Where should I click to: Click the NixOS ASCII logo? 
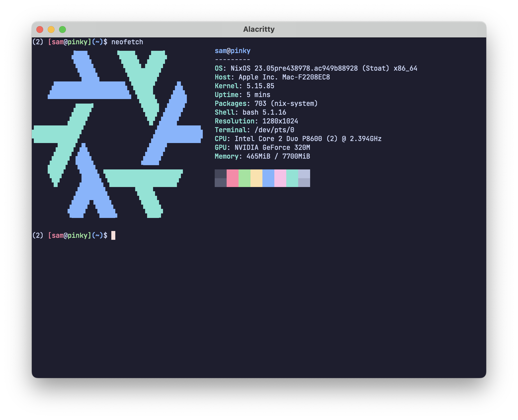coord(117,134)
